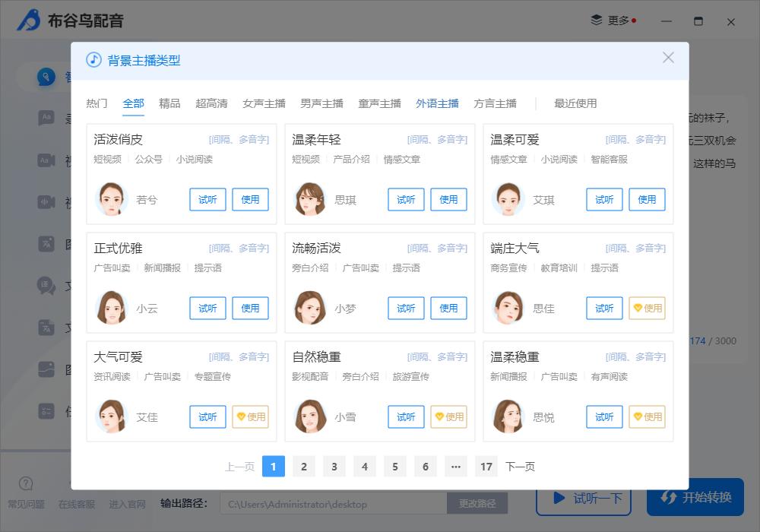Open the 方言主播 tab
This screenshot has height=532, width=760.
495,103
